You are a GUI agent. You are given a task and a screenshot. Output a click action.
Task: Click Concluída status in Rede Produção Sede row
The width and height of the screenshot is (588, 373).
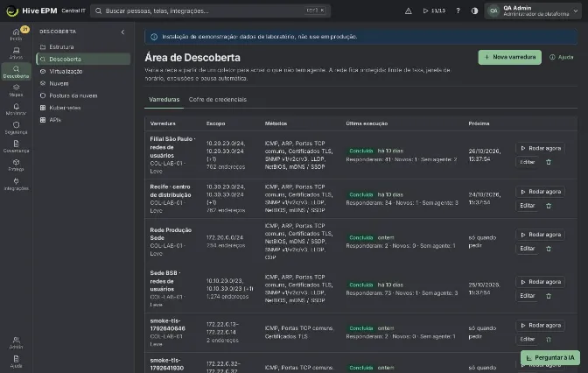360,237
